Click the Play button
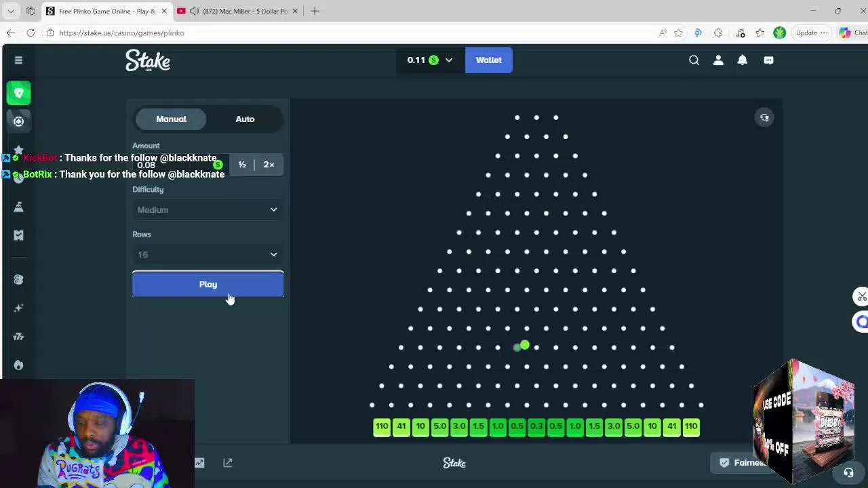 click(208, 284)
